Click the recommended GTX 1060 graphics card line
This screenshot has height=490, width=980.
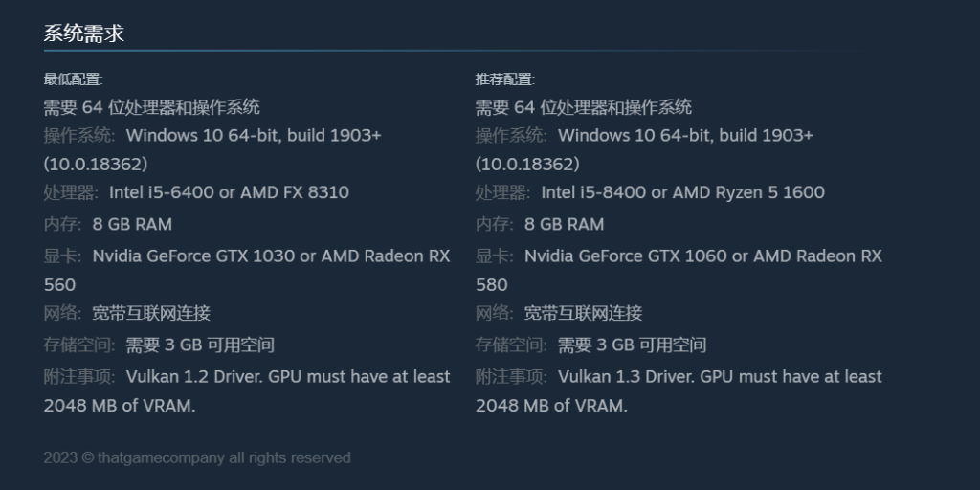[x=679, y=270]
